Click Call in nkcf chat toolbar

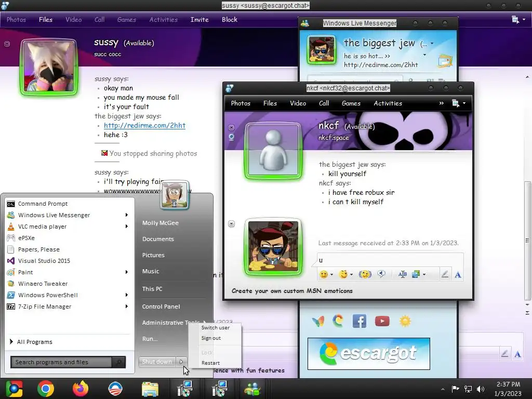point(324,103)
